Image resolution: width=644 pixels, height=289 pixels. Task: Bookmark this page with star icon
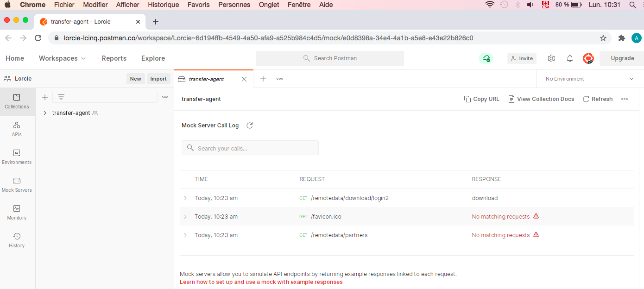pyautogui.click(x=603, y=38)
